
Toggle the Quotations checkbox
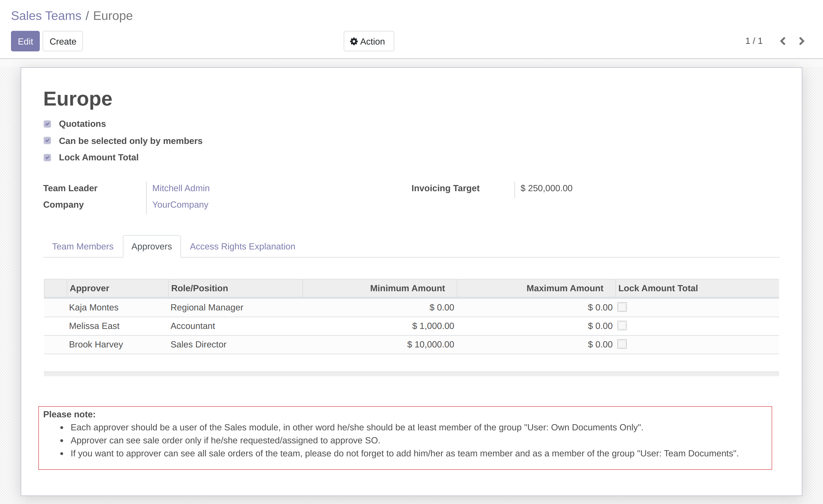47,124
